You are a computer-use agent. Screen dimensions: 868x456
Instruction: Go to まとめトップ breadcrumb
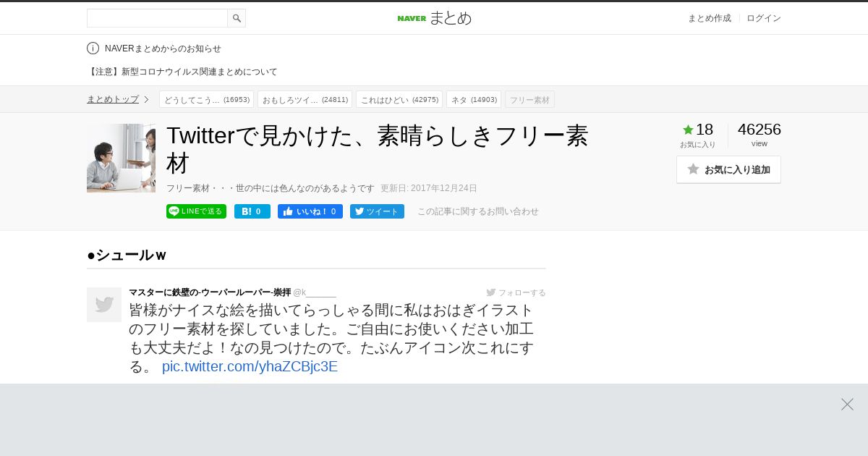coord(113,99)
